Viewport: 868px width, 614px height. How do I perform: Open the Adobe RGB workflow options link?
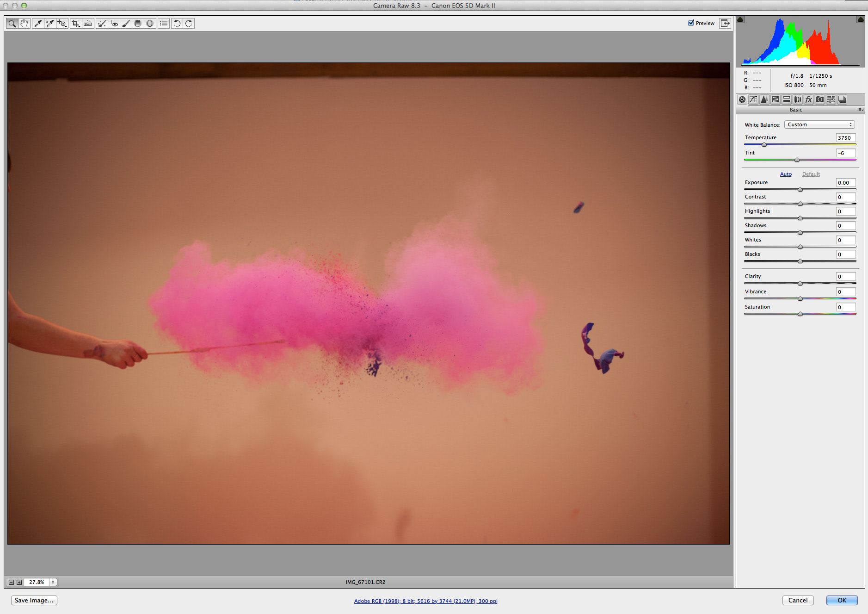coord(425,601)
